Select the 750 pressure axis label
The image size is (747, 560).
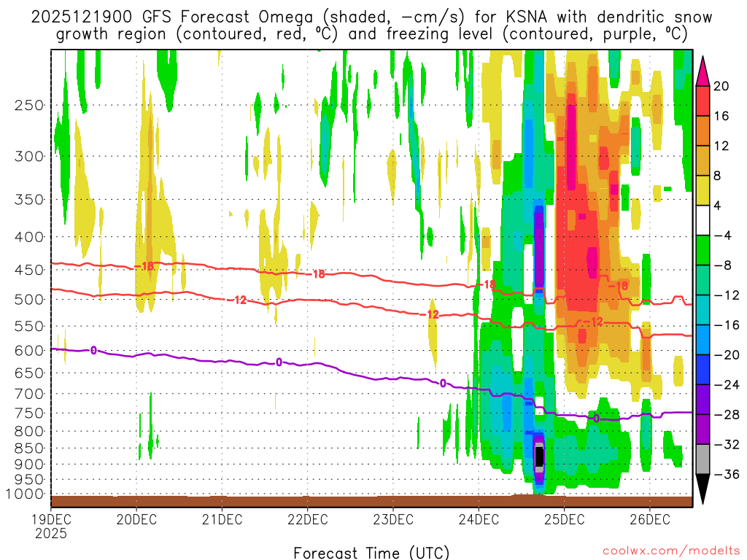click(x=29, y=413)
